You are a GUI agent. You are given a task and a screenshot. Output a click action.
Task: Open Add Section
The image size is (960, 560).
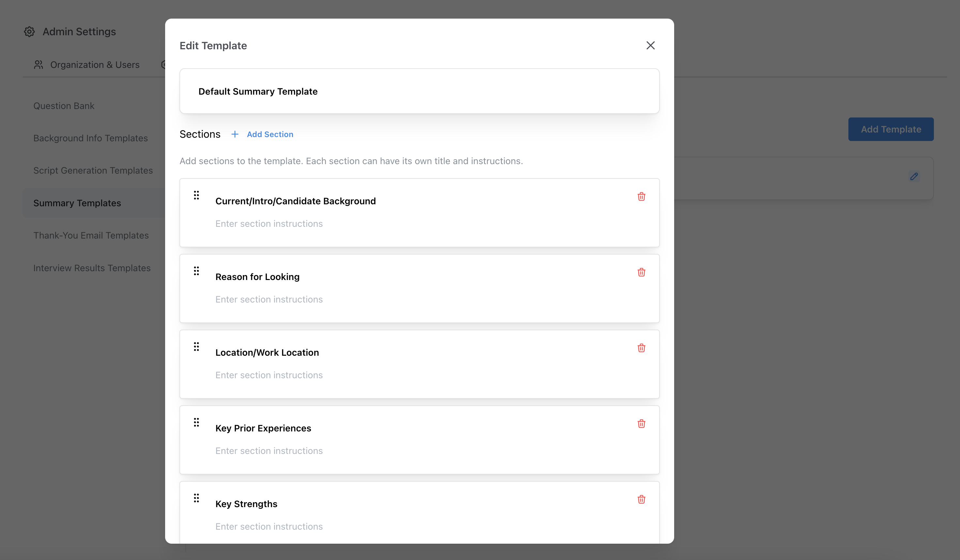[270, 134]
